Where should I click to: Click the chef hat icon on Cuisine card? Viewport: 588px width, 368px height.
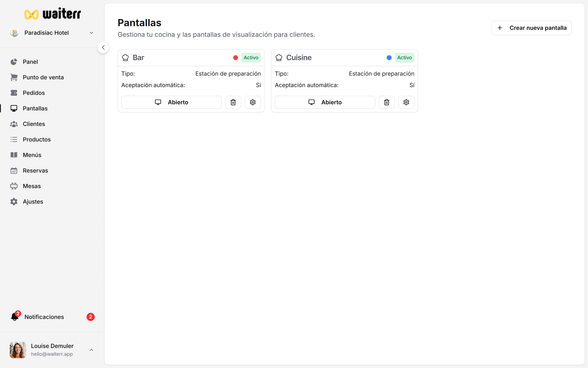(x=279, y=58)
